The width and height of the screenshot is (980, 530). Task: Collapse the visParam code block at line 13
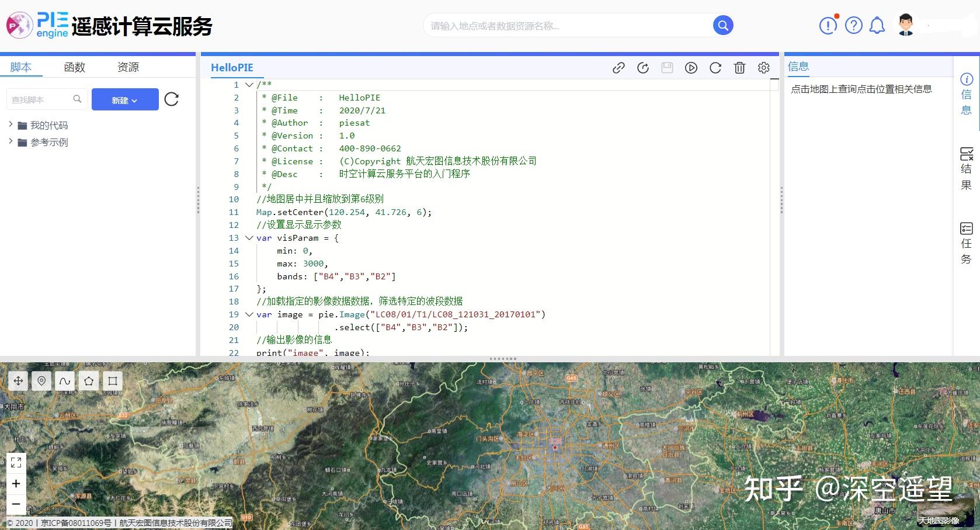249,238
